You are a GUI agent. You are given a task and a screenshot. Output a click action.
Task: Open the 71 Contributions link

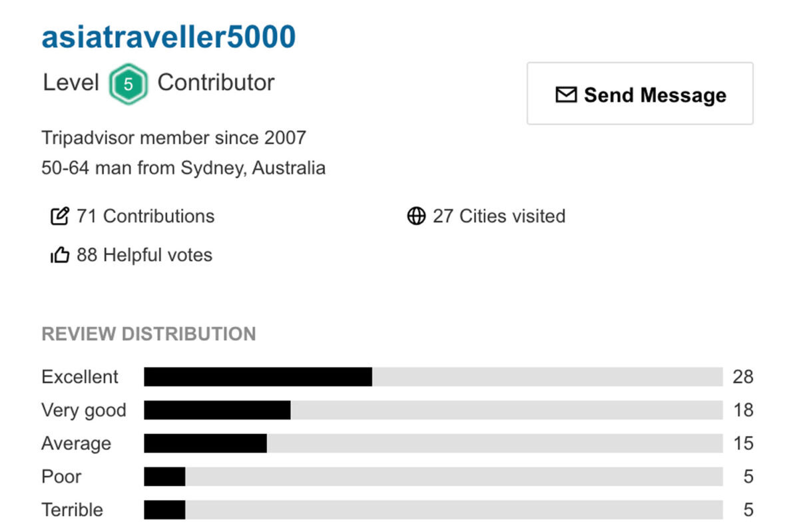point(145,216)
